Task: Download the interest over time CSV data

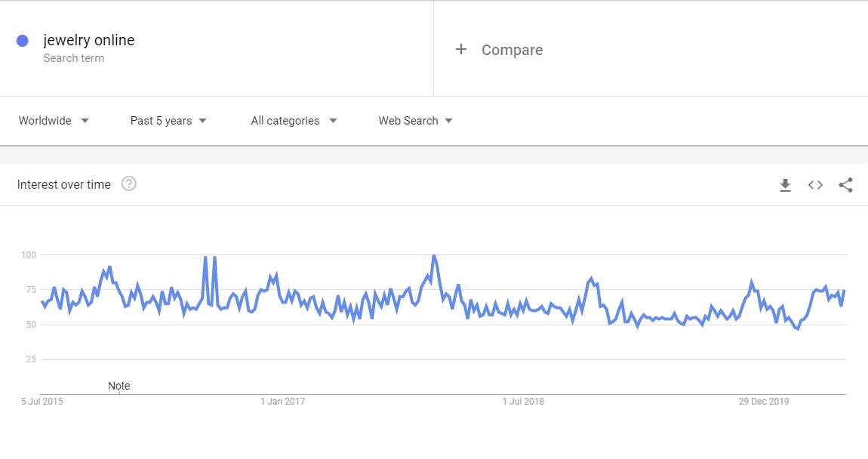Action: tap(785, 185)
